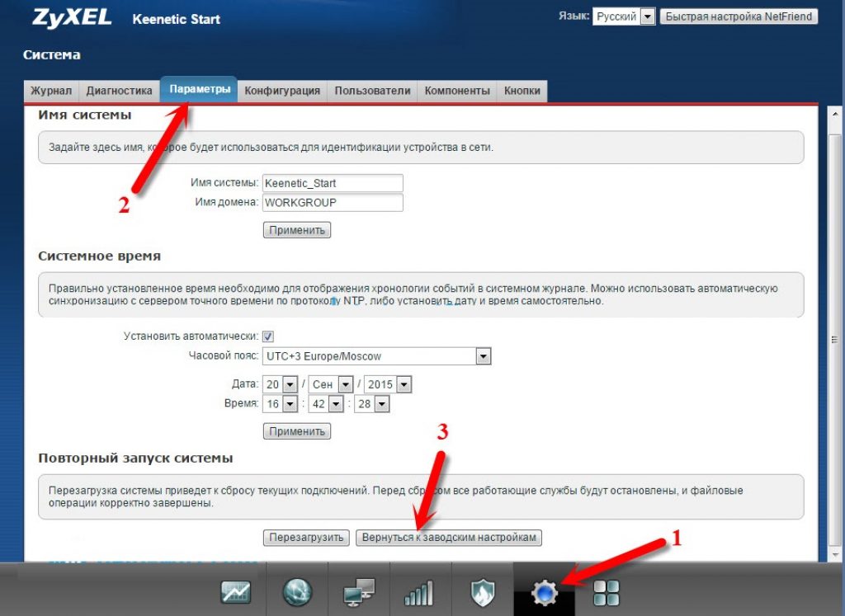Open the date day dropdown showing 20

coord(280,384)
